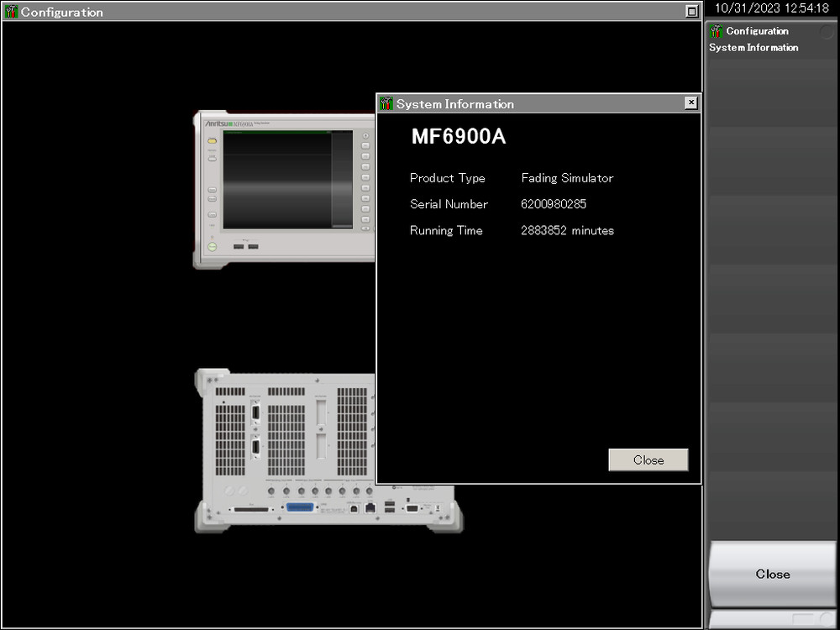Click the MF6900A model heading
This screenshot has height=630, width=840.
click(459, 137)
